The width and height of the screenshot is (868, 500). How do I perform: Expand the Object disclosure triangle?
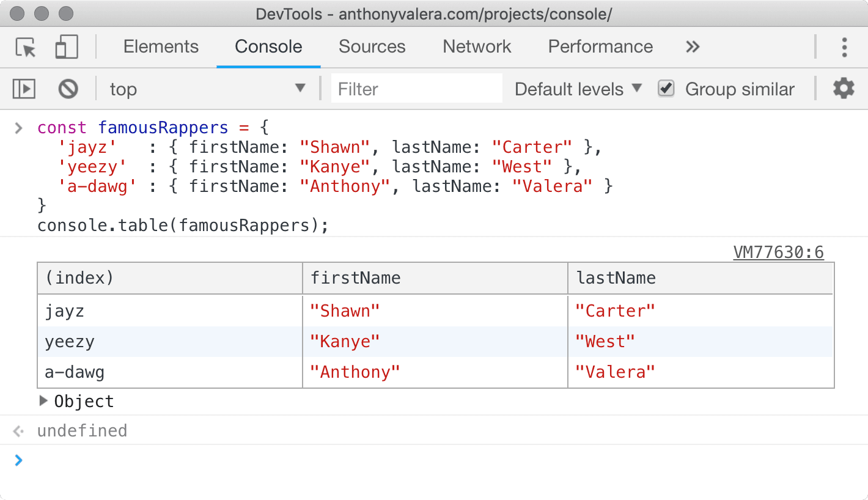tap(43, 401)
